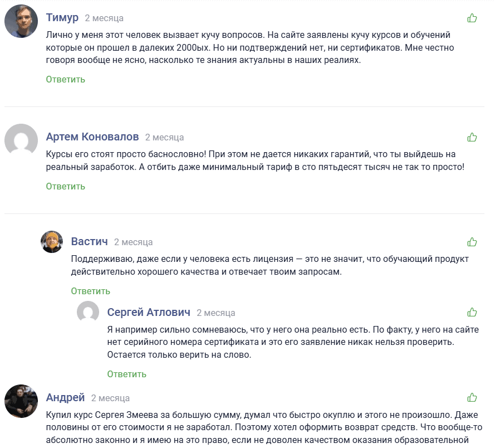Image resolution: width=495 pixels, height=448 pixels.
Task: Click the name Артем Коновалов
Action: click(x=92, y=137)
